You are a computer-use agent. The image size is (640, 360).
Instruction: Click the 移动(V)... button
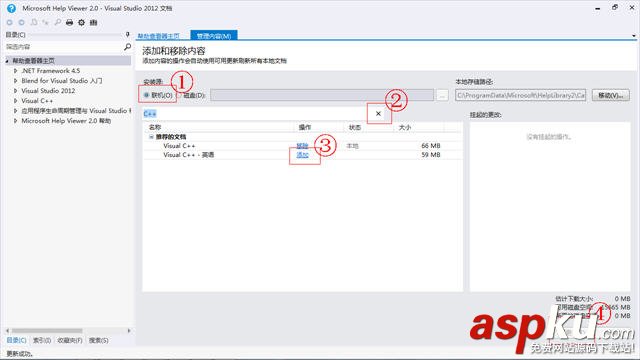pos(611,95)
